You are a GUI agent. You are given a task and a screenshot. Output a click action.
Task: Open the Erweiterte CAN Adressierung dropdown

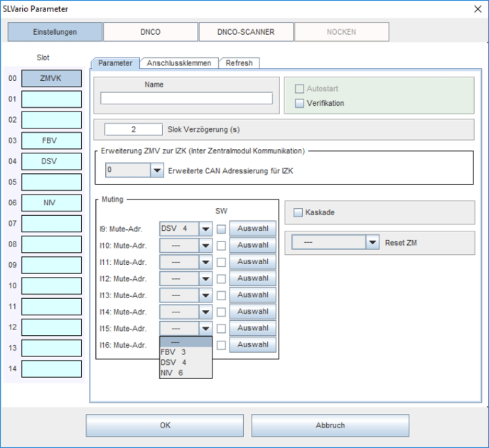pyautogui.click(x=157, y=170)
